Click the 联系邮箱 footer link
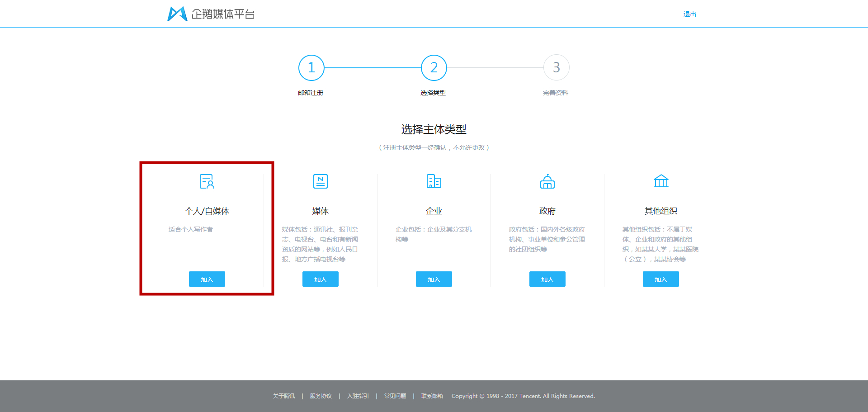Viewport: 868px width, 412px height. pos(431,396)
